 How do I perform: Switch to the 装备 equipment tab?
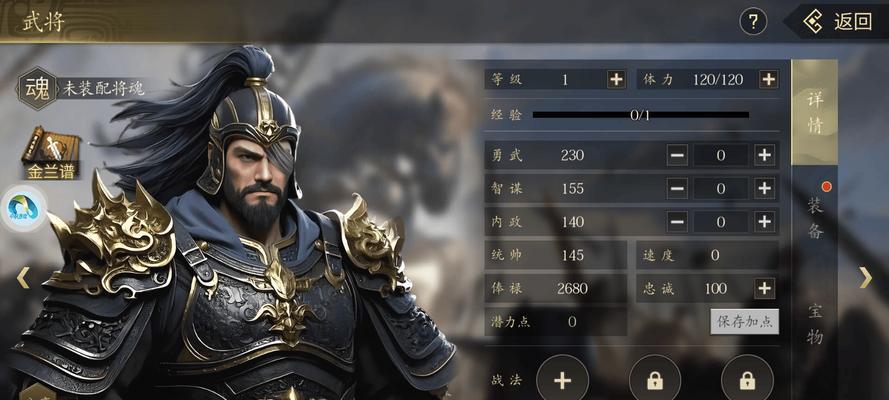(815, 218)
